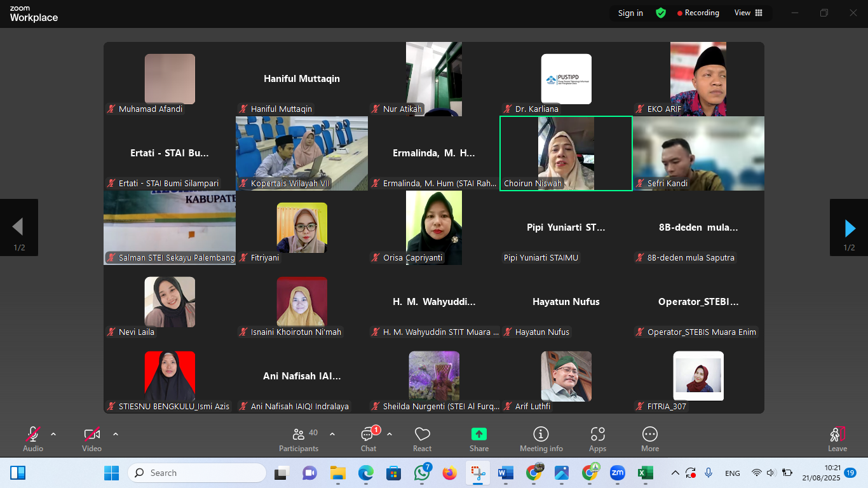Select Kopertais Wilayah VII video tile
This screenshot has width=868, height=488.
tap(302, 153)
